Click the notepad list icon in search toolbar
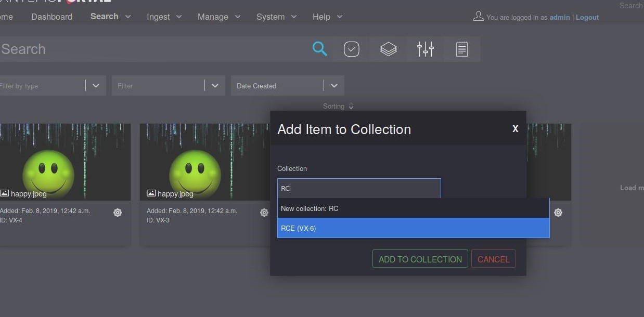Image resolution: width=644 pixels, height=317 pixels. point(462,49)
